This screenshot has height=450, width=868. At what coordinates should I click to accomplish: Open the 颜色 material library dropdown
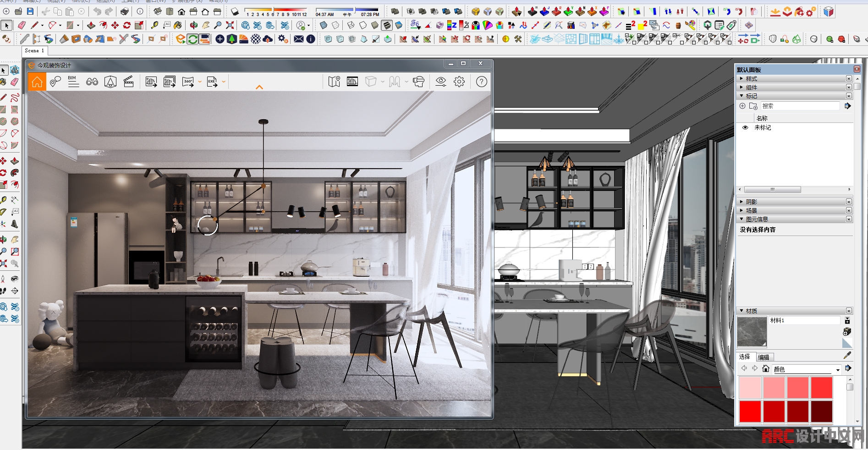coord(838,369)
